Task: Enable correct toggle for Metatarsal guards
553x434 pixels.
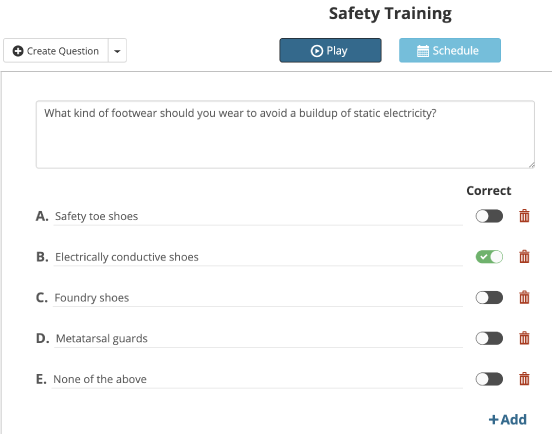Action: (489, 338)
